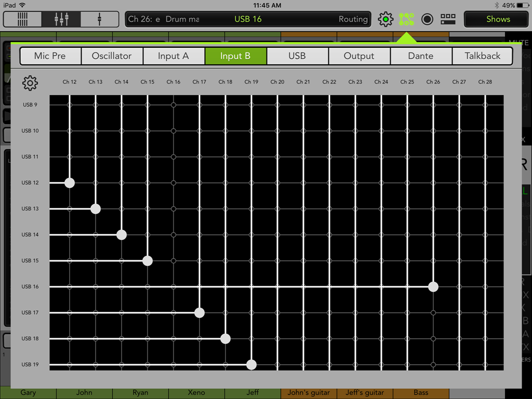Enable the USB 9 to Ch 16 routing node
This screenshot has width=532, height=399.
pos(174,105)
